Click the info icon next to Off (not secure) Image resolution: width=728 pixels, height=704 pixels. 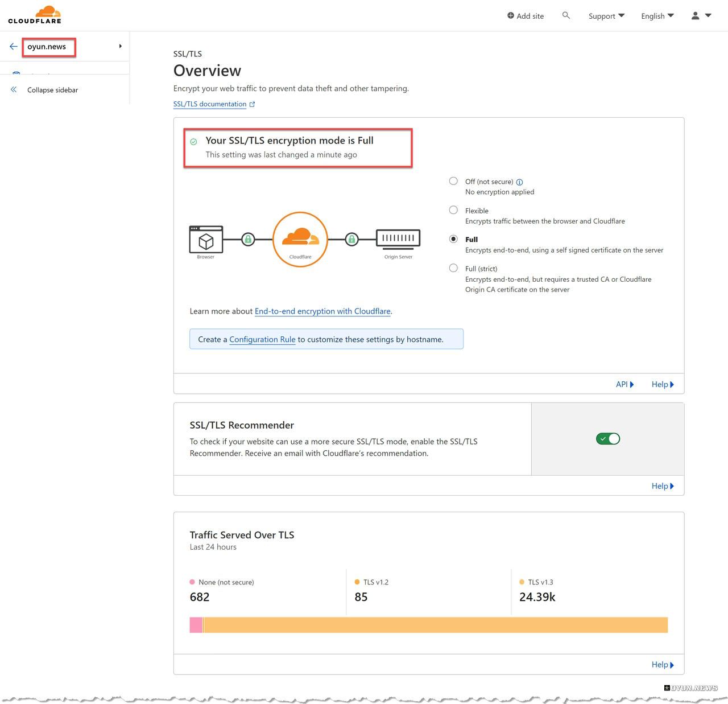(x=519, y=182)
